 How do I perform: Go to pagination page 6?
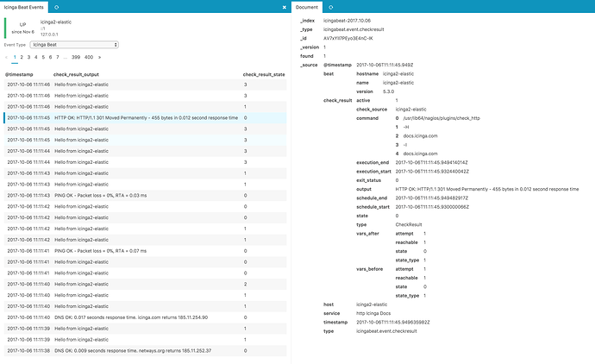pyautogui.click(x=50, y=57)
